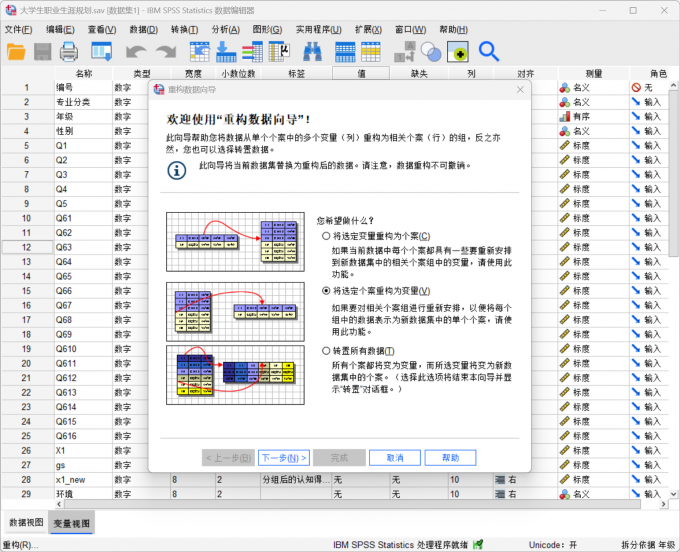Image resolution: width=680 pixels, height=552 pixels.
Task: Click the blue magnifier Search icon
Action: [x=489, y=52]
